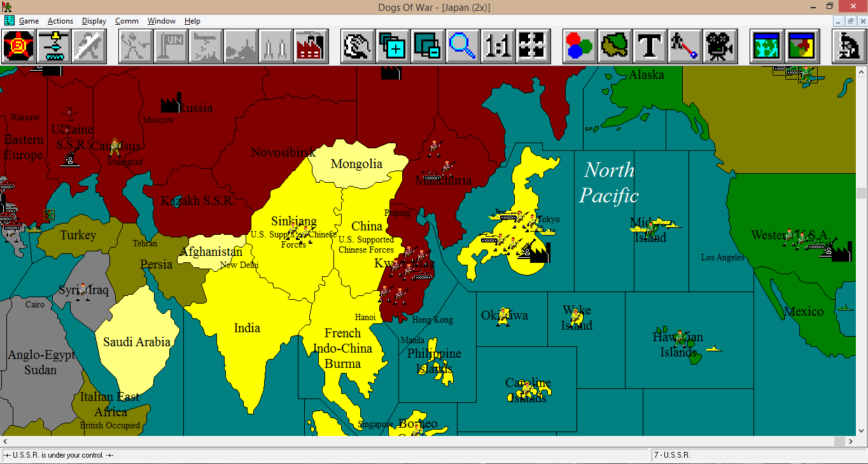Click the black hand toolbar icon
This screenshot has width=868, height=464.
point(358,46)
